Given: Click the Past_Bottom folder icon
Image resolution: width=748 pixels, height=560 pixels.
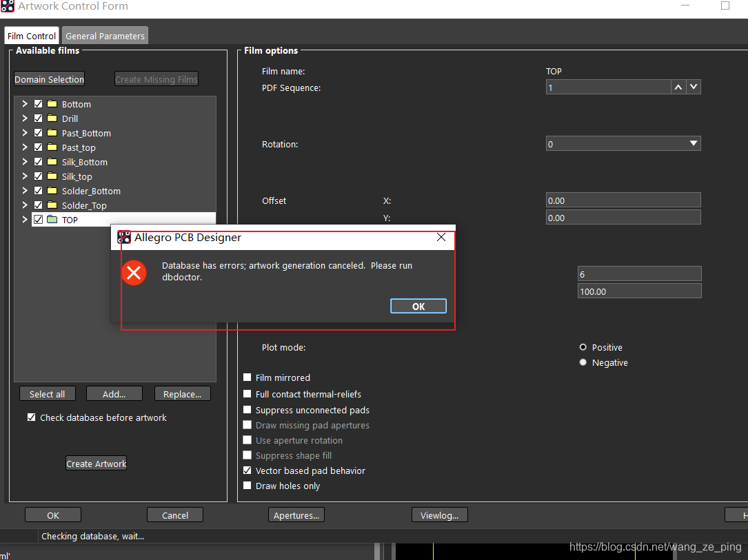Looking at the screenshot, I should coord(52,133).
